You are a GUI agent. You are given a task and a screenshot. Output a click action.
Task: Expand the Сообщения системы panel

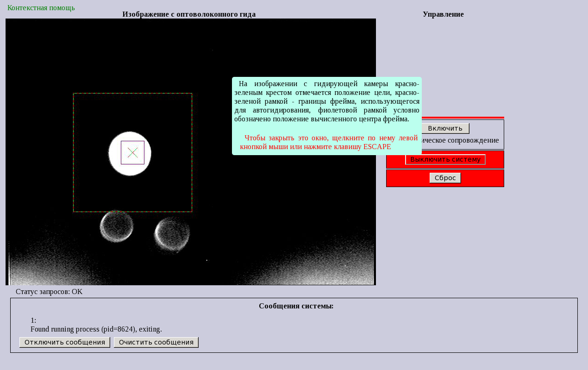point(296,306)
